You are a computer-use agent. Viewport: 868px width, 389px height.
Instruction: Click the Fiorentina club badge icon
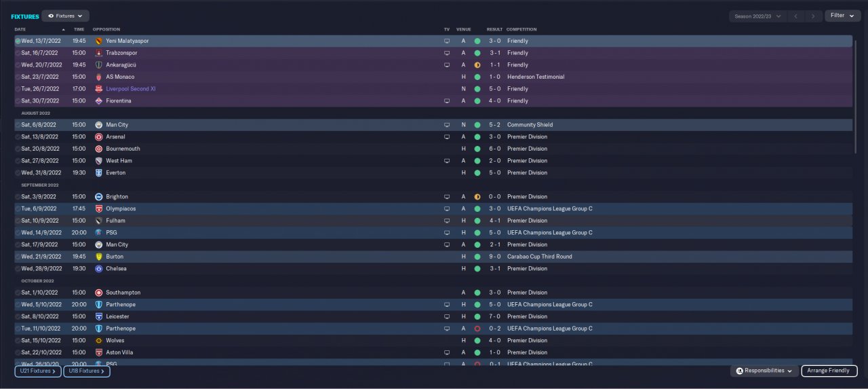coord(99,101)
